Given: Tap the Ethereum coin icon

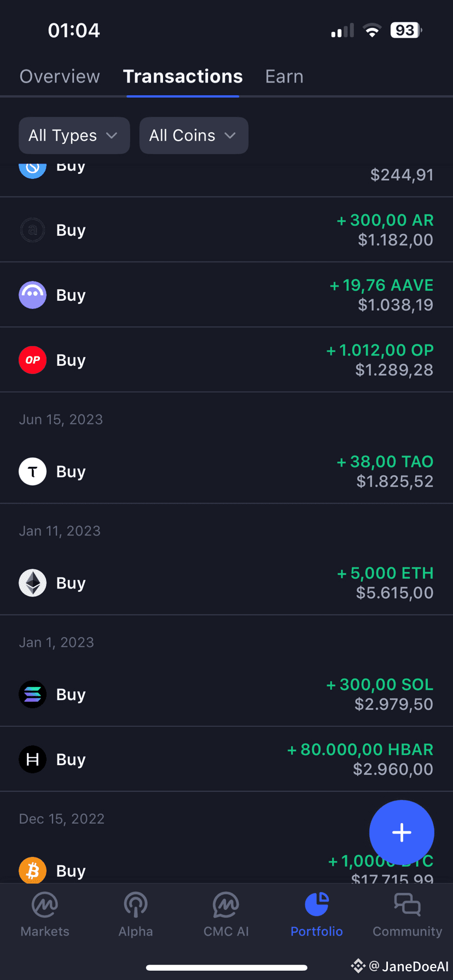Looking at the screenshot, I should [33, 583].
